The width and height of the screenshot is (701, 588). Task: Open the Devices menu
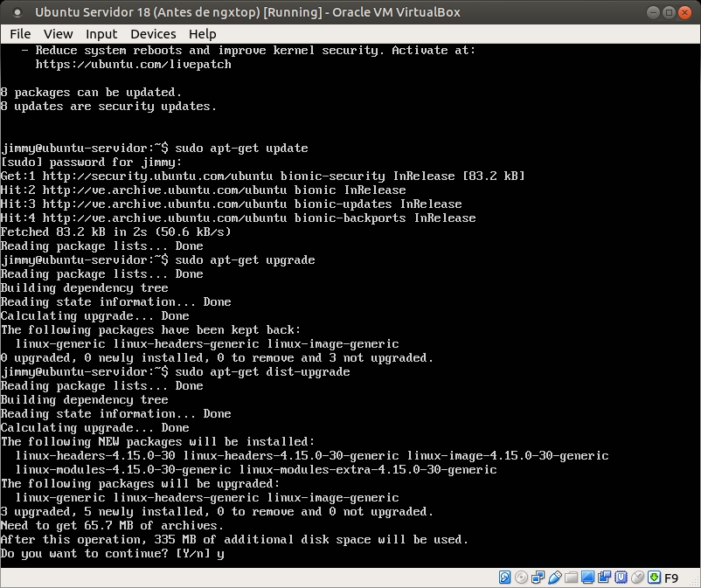(x=153, y=34)
